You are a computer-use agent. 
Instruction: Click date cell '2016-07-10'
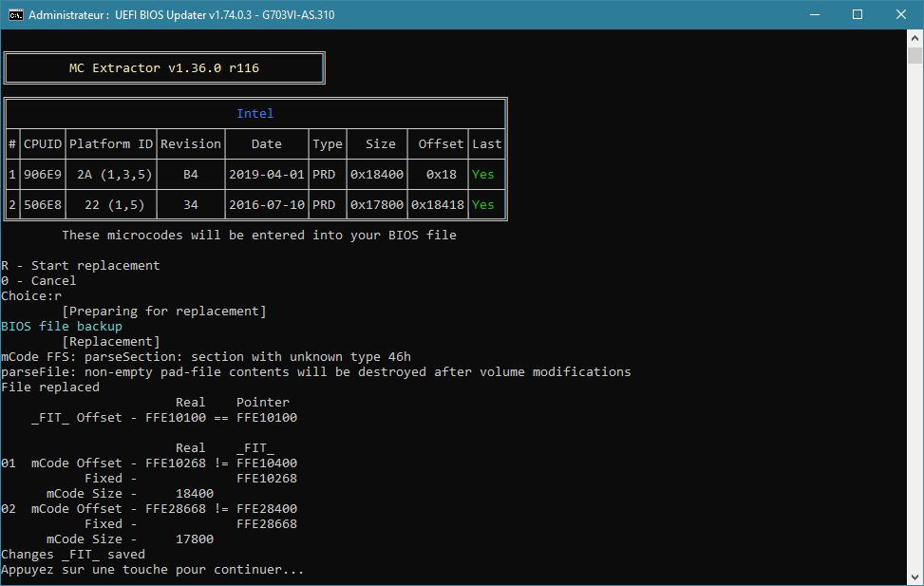[x=266, y=204]
